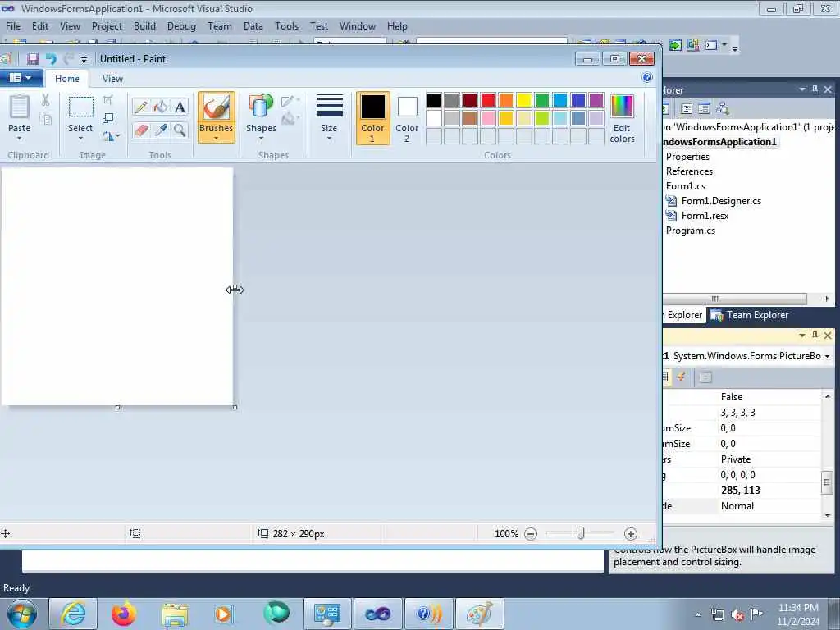Select Form1.resx in Solution Explorer
840x630 pixels.
click(x=705, y=216)
